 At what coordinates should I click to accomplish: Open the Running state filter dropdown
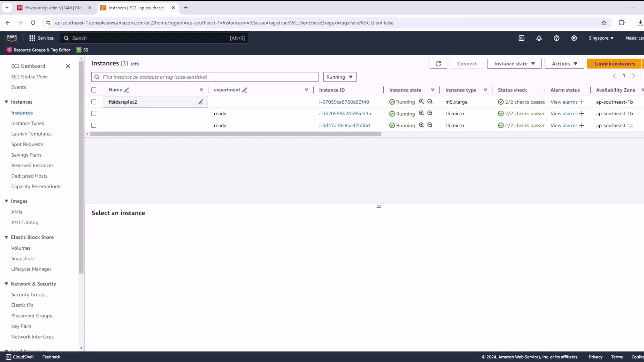(x=339, y=77)
